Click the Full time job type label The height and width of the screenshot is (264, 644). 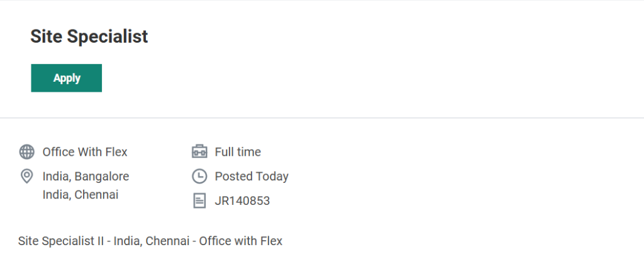pyautogui.click(x=238, y=151)
